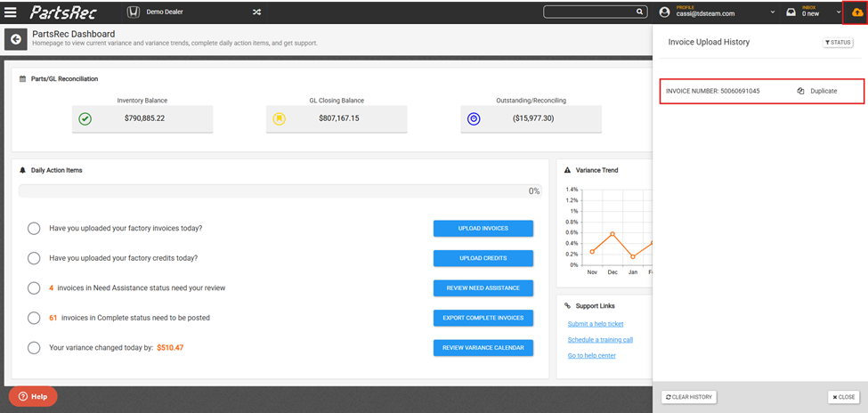Check the variance changed today circle
Screen dimensions: 868x413
coord(34,348)
